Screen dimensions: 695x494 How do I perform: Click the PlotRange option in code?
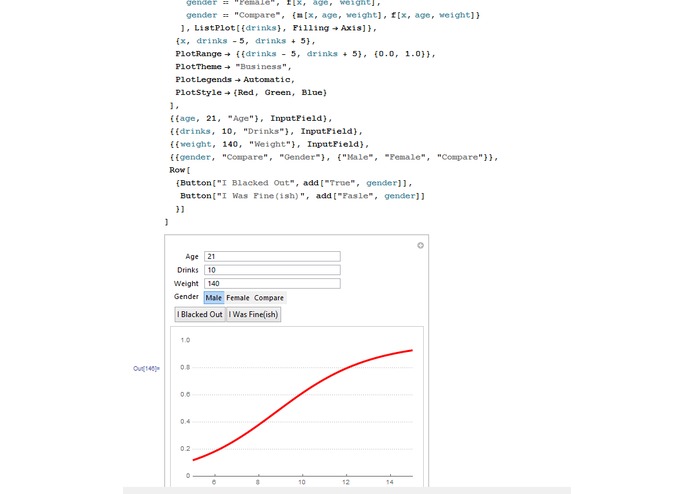(x=198, y=54)
